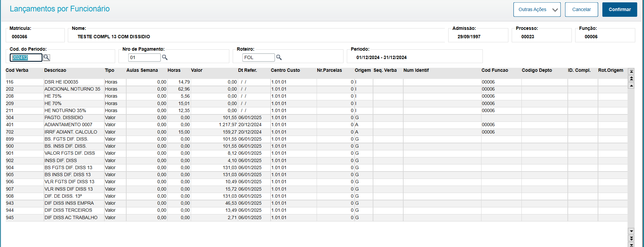Select the PAGTO. DISSIDIO row
The height and width of the screenshot is (247, 644).
coord(64,118)
